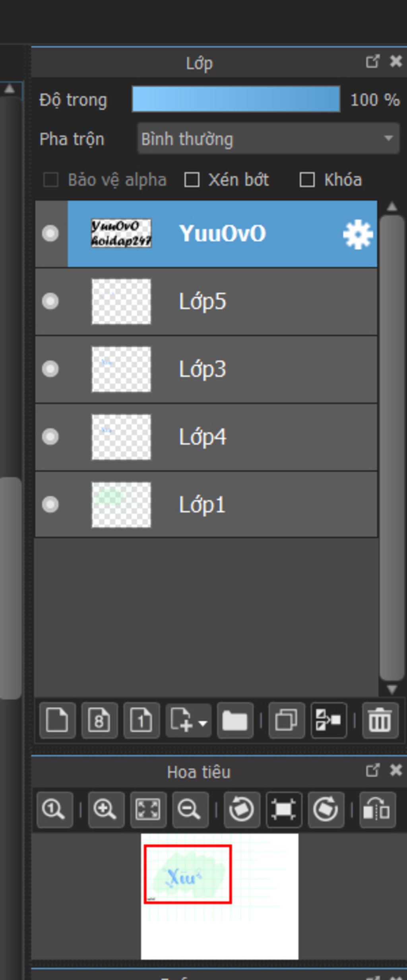Duplicate the selected layer

[x=287, y=720]
